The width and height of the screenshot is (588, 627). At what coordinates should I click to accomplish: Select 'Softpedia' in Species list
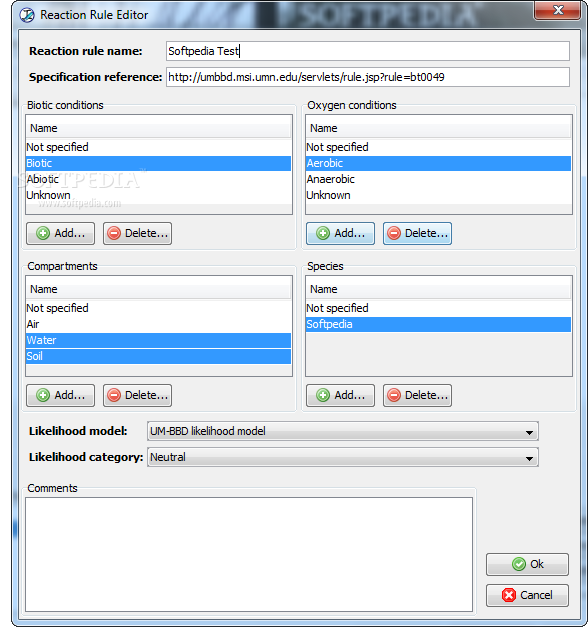[x=438, y=324]
